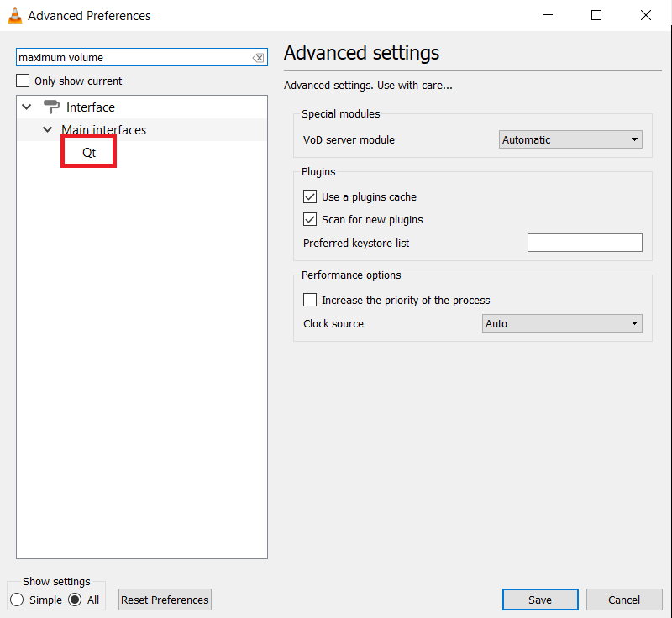This screenshot has height=618, width=672.
Task: Collapse the Main interfaces node
Action: 48,130
